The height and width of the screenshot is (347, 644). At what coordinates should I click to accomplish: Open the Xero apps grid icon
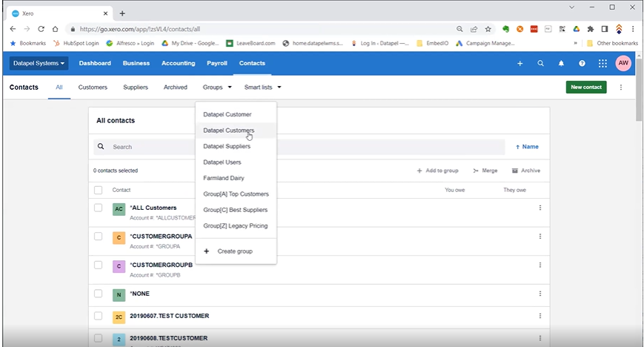click(602, 63)
